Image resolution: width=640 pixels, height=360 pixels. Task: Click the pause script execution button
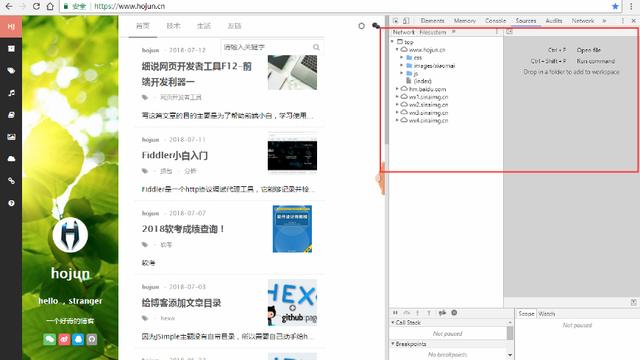(x=395, y=313)
